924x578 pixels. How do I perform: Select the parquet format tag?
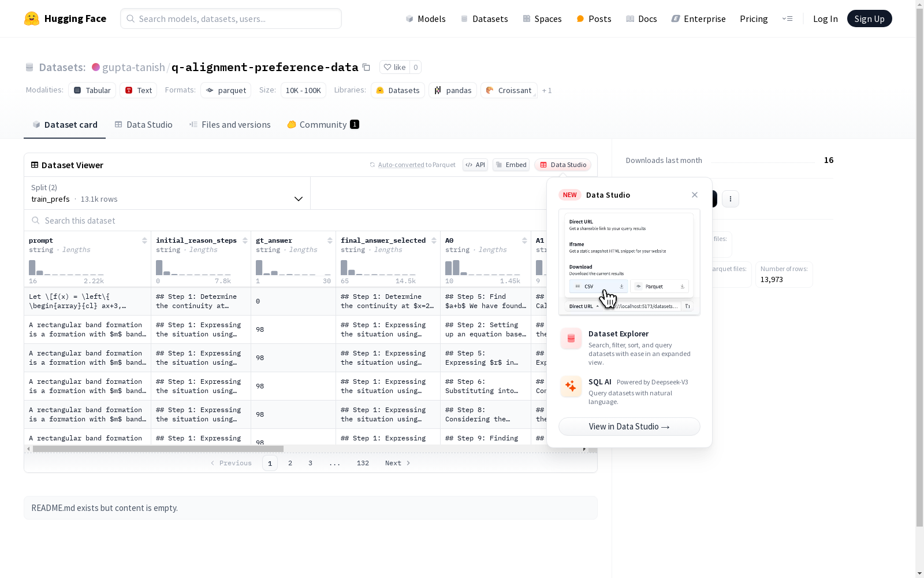226,90
